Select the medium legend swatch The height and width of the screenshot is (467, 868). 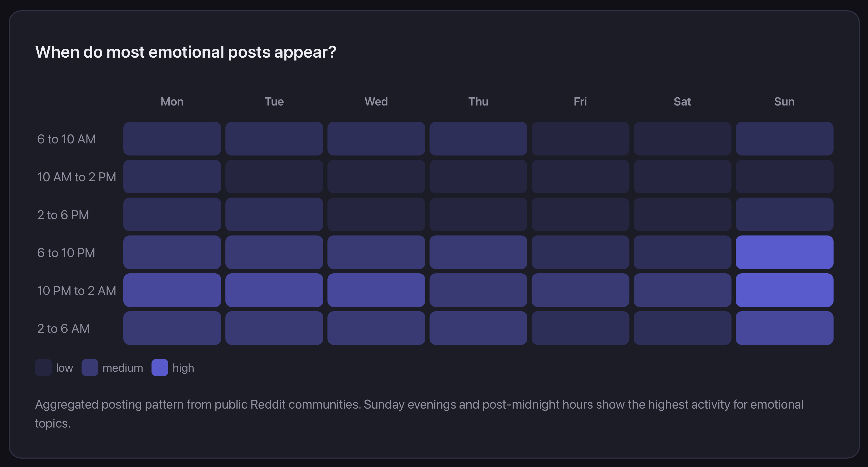click(x=90, y=368)
